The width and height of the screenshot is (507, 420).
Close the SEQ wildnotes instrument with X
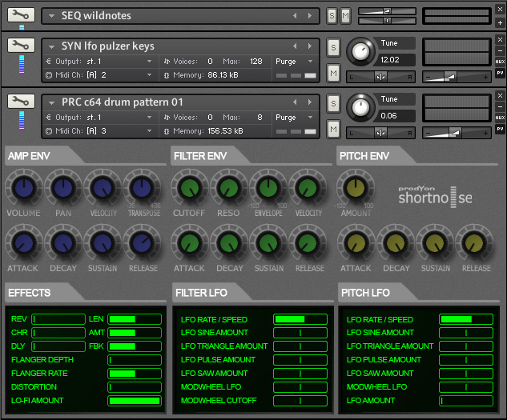point(500,10)
